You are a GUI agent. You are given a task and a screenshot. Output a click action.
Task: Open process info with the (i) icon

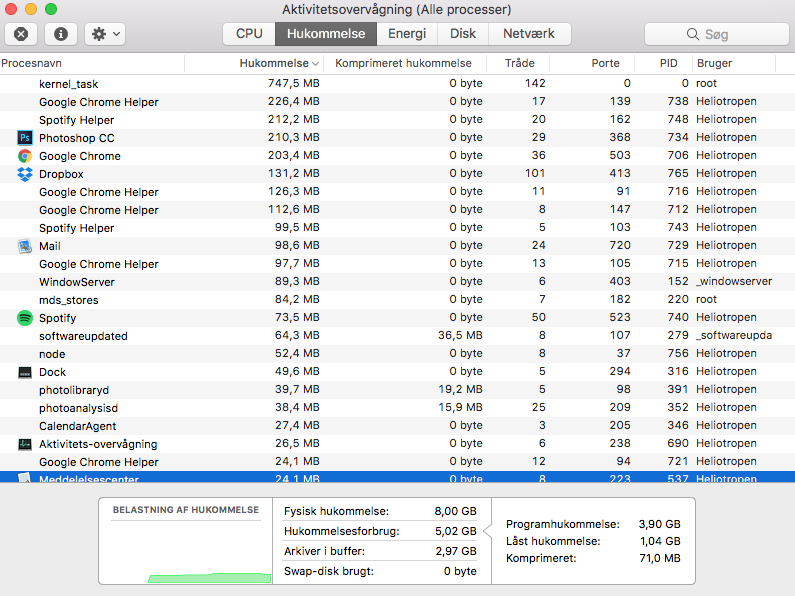tap(61, 34)
